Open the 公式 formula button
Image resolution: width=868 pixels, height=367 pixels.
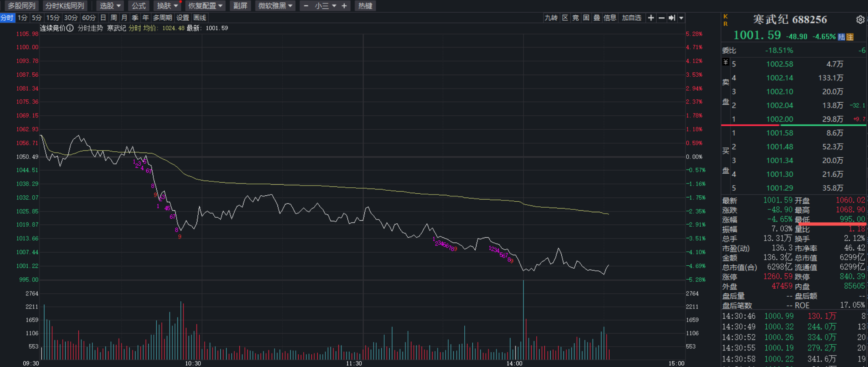tap(139, 6)
